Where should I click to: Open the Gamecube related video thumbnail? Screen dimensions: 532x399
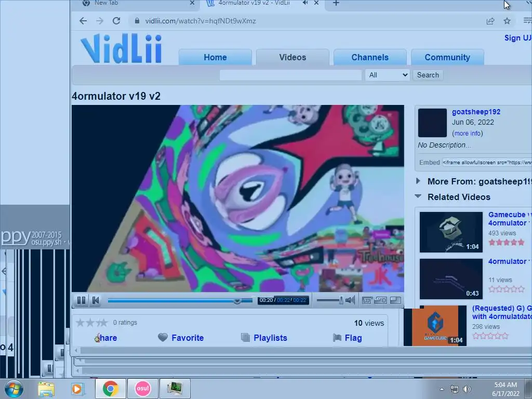tap(451, 232)
